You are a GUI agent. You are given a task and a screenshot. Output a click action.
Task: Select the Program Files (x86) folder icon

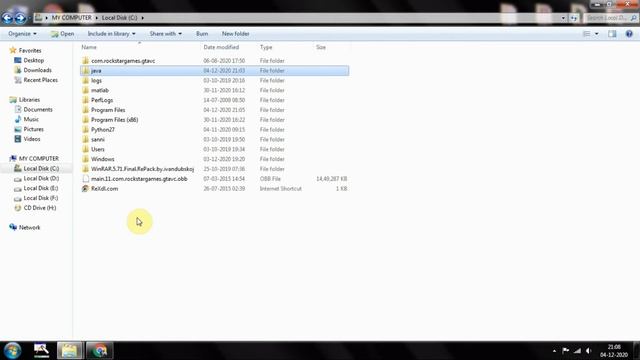click(x=85, y=120)
